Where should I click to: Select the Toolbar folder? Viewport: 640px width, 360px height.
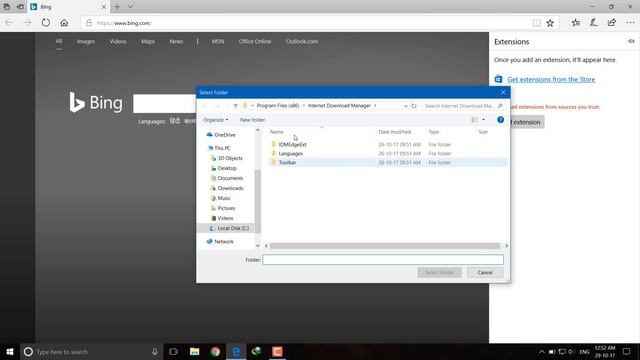(x=287, y=162)
